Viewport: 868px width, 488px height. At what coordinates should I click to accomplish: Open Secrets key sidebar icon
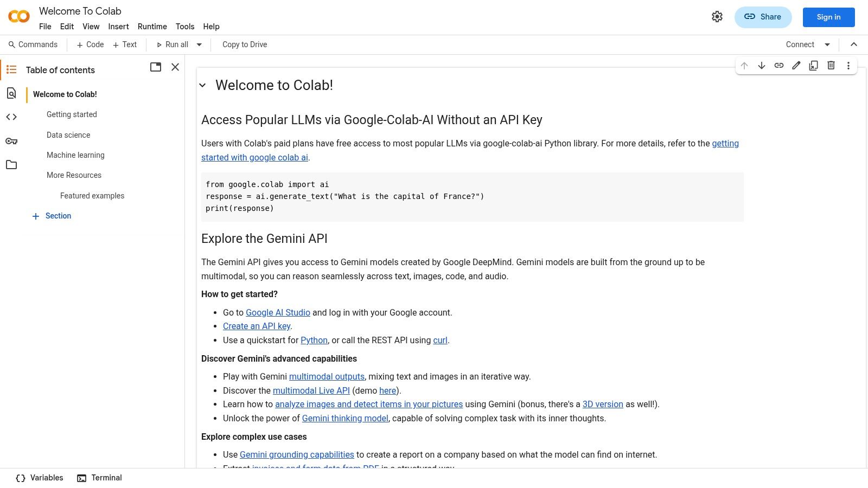point(11,141)
